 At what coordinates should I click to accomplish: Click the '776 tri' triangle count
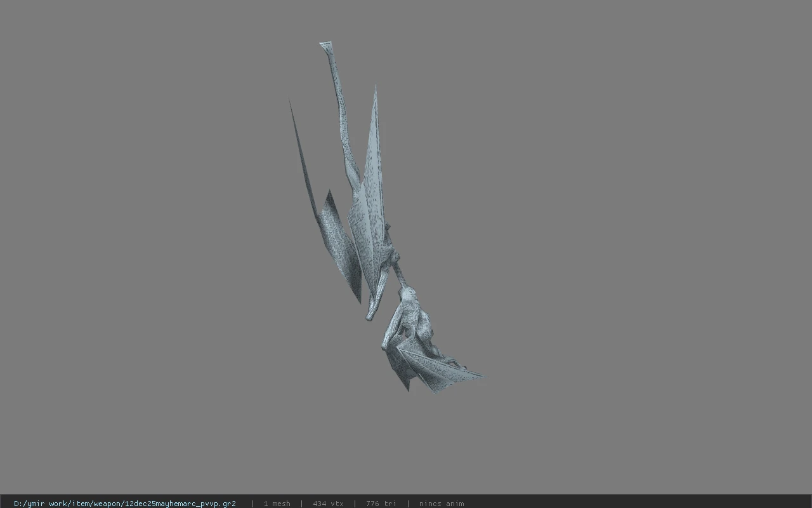[381, 504]
